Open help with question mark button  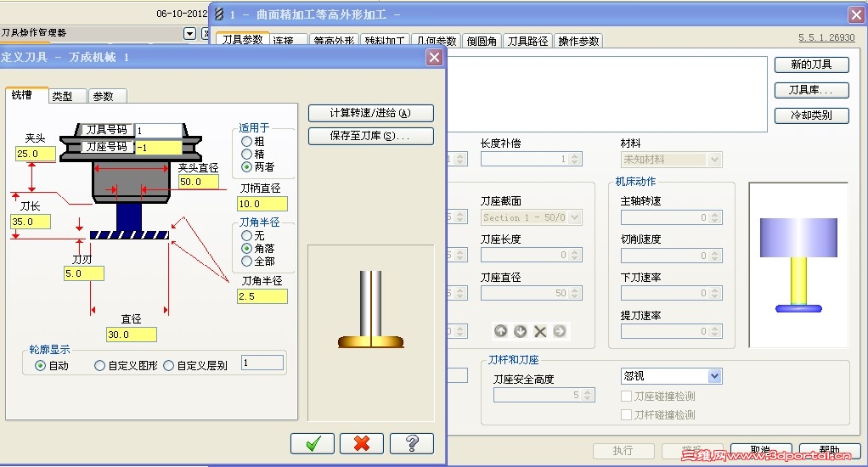411,443
